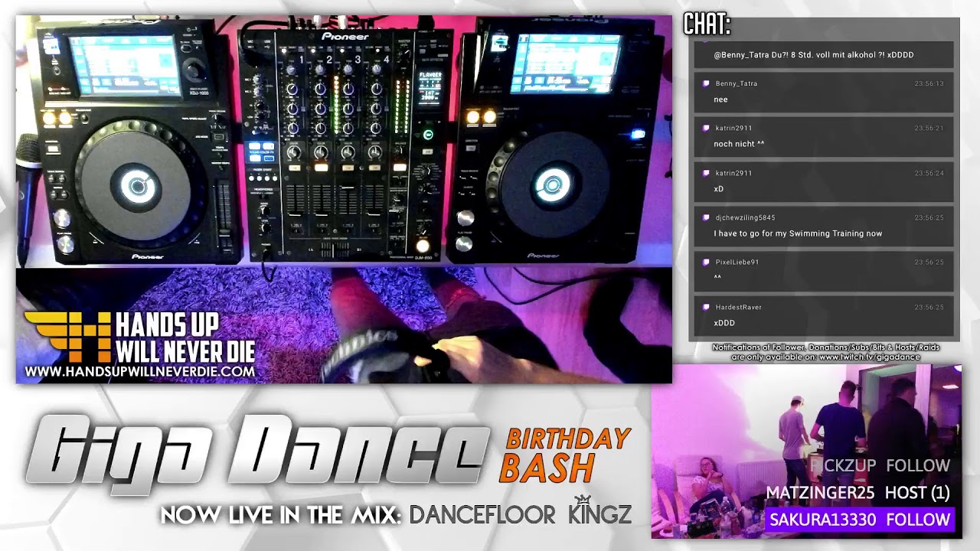The height and width of the screenshot is (551, 980).
Task: Click the CHAT: heading
Action: tap(707, 24)
